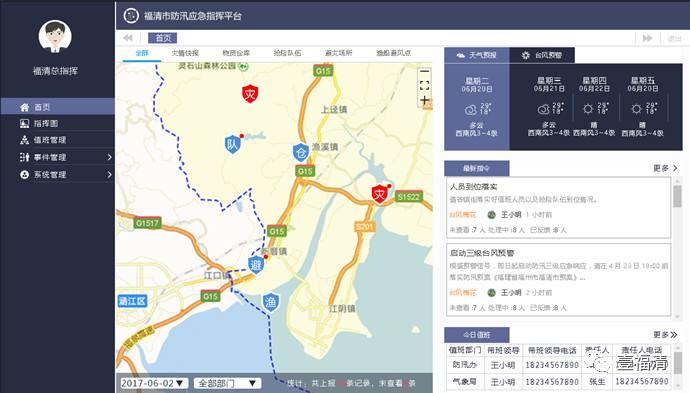Toggle fullscreen map view icon
This screenshot has width=690, height=393.
pos(424,86)
